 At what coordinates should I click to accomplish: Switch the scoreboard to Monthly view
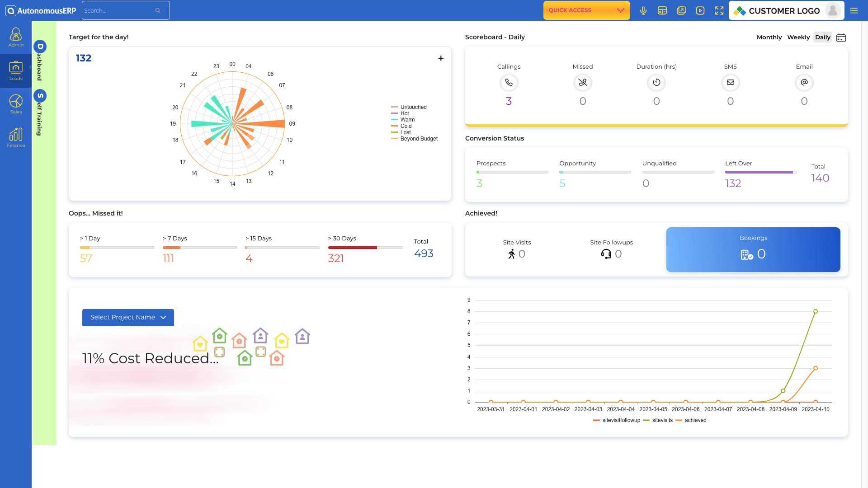coord(769,37)
